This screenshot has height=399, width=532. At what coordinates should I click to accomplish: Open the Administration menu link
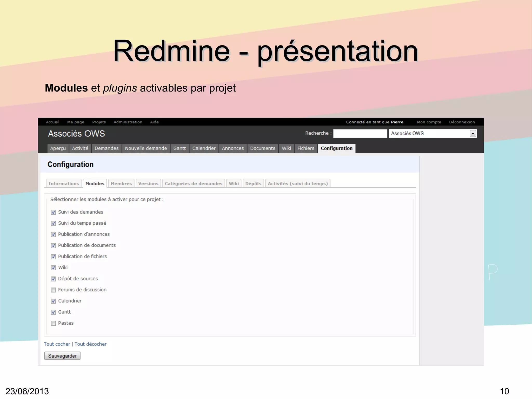pos(128,122)
